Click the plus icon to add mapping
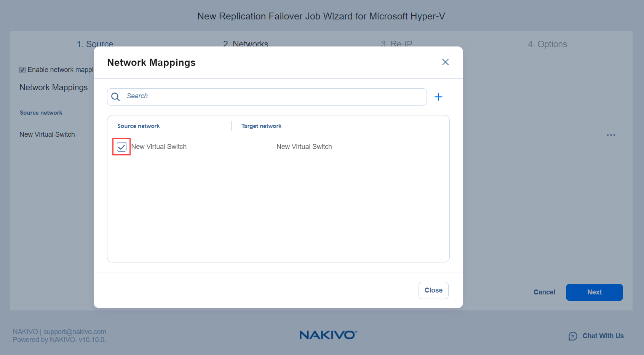Viewport: 644px width, 355px height. click(x=438, y=97)
